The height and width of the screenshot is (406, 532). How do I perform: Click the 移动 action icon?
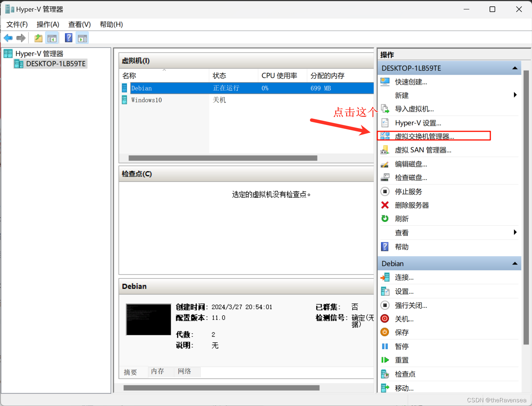385,388
